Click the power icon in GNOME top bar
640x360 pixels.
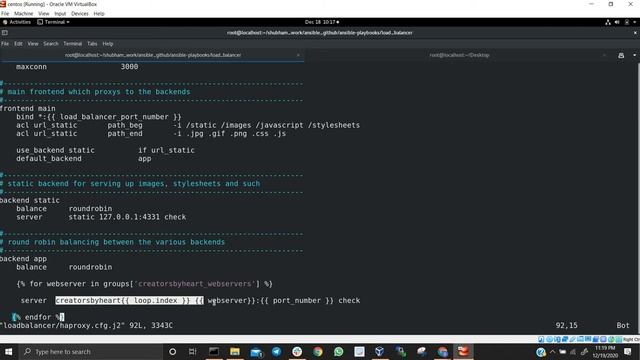click(627, 22)
